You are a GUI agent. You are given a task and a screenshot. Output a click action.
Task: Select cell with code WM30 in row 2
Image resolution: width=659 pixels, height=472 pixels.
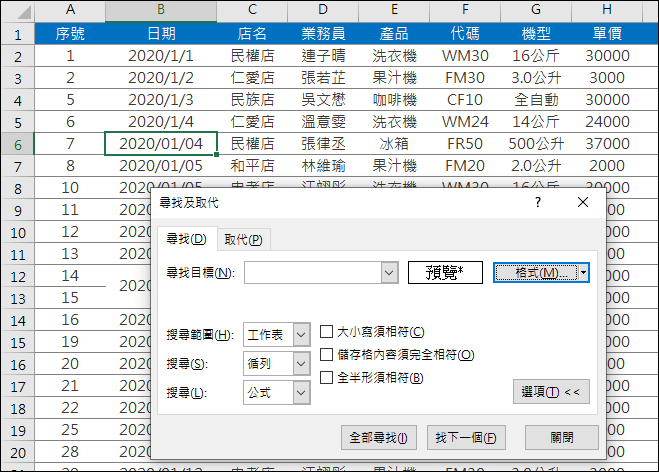(x=465, y=56)
